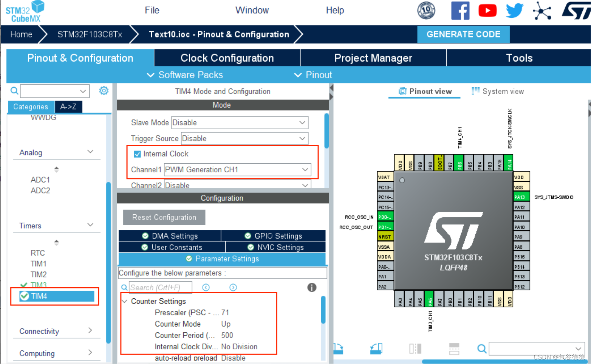
Task: Select TIM1 in the Timers list
Action: pos(39,263)
